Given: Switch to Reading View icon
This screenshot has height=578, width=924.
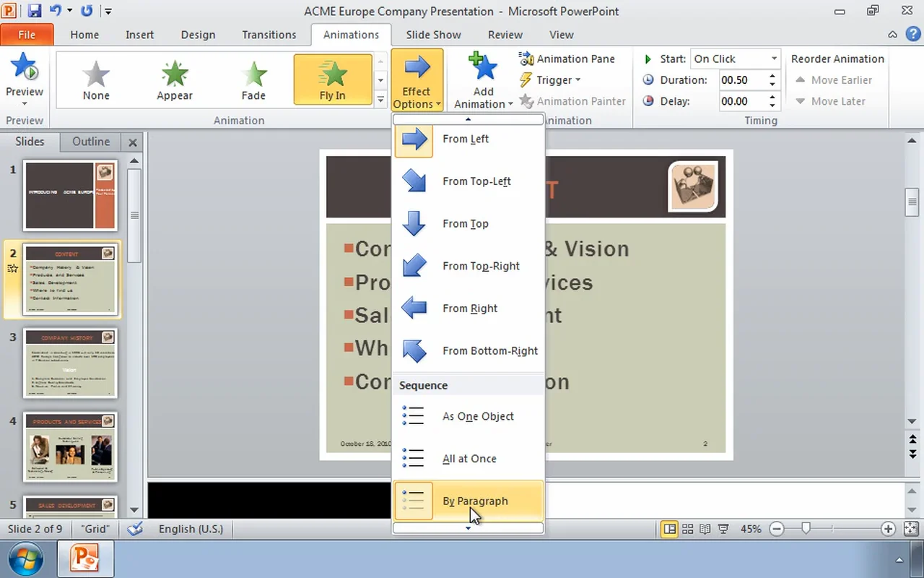Looking at the screenshot, I should point(705,529).
